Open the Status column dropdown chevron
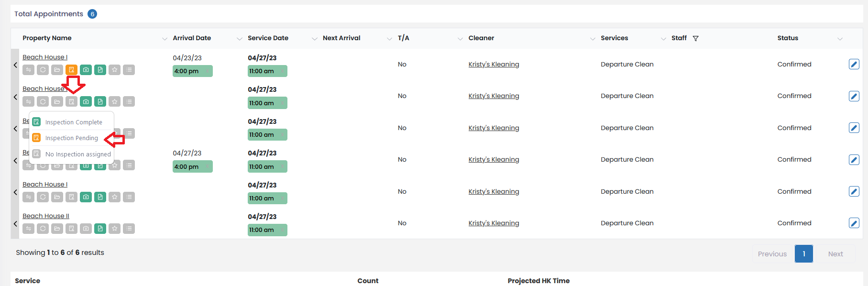 pos(840,39)
